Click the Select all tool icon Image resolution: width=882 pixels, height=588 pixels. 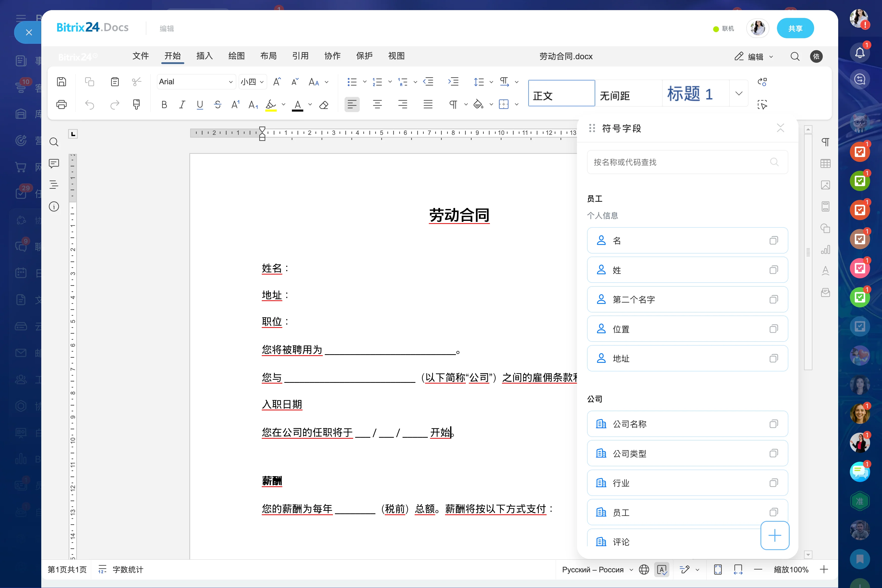point(762,105)
